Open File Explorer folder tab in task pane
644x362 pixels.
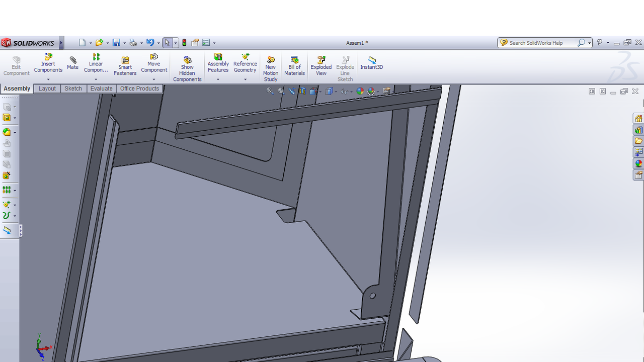[638, 141]
